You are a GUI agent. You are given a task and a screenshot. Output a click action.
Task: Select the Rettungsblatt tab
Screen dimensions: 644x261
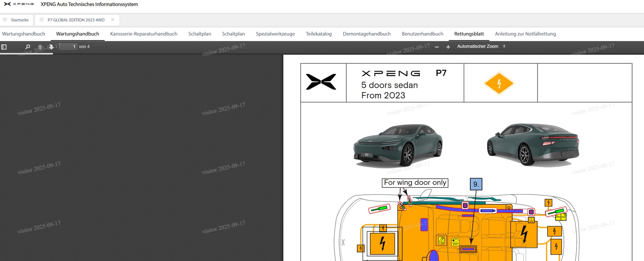(x=469, y=34)
